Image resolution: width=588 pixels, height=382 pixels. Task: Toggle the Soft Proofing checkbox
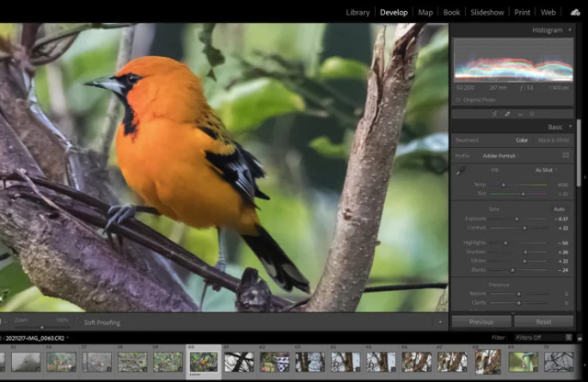coord(78,322)
